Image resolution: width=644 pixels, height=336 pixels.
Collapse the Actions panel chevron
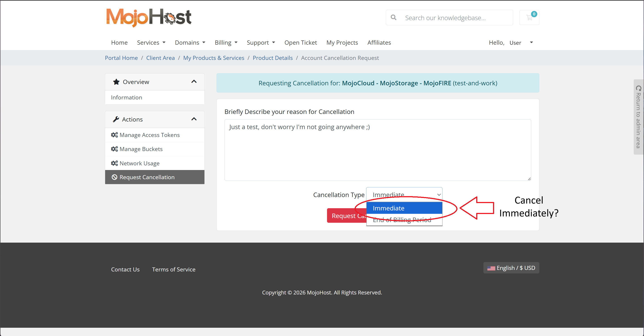tap(194, 119)
